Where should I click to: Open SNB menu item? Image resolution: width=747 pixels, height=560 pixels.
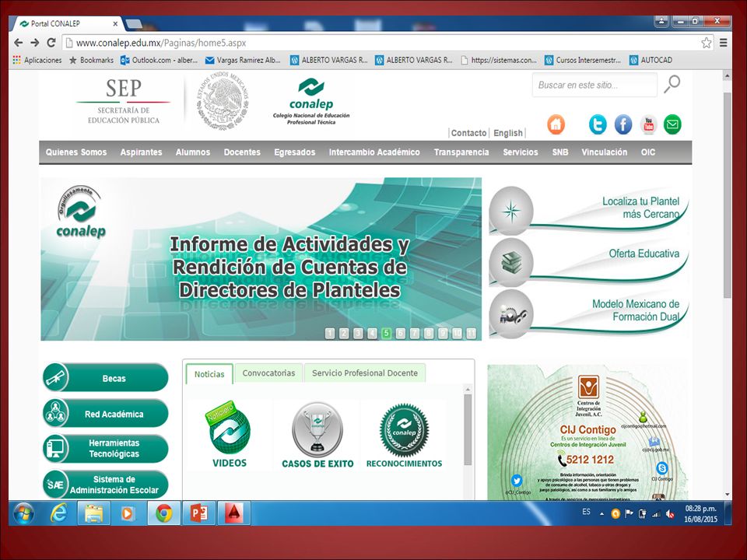click(x=560, y=152)
